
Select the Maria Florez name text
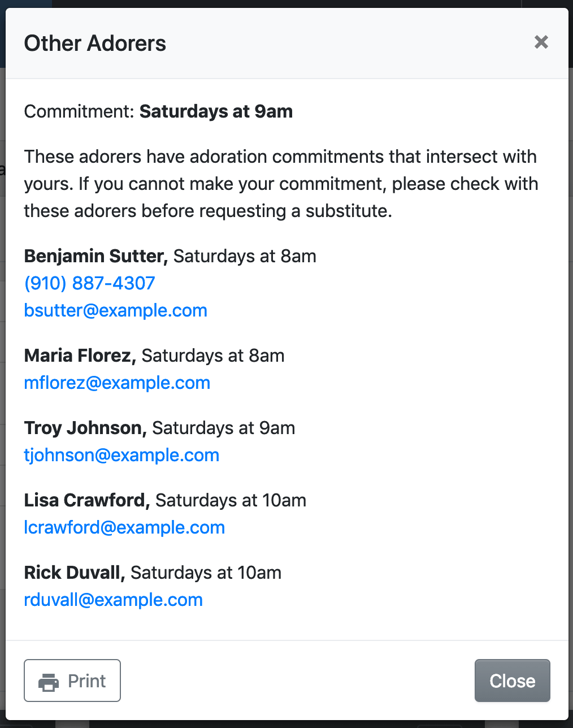80,356
